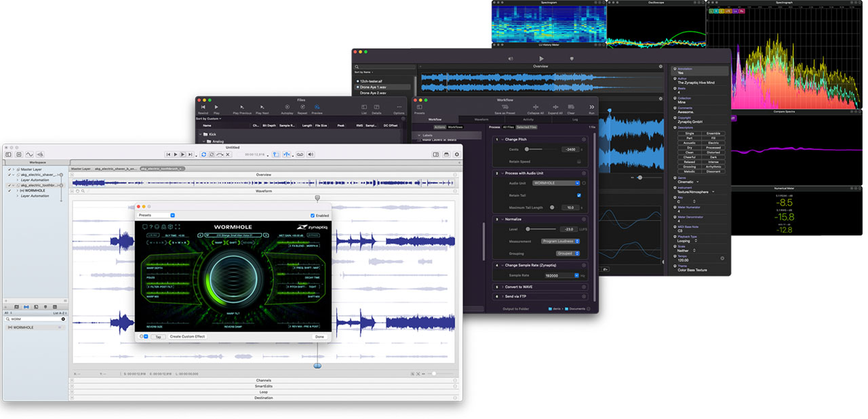Switch Files window to List view

pyautogui.click(x=364, y=107)
